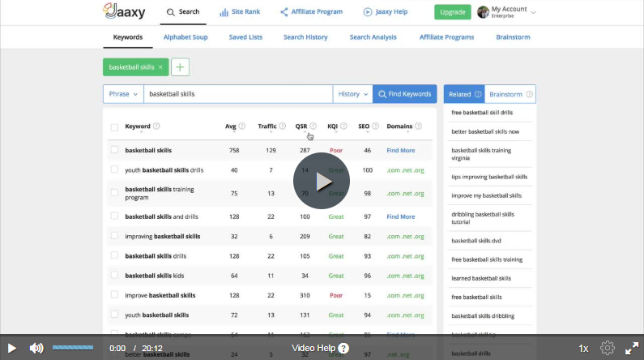Click help icon next to QSR column

tap(313, 126)
